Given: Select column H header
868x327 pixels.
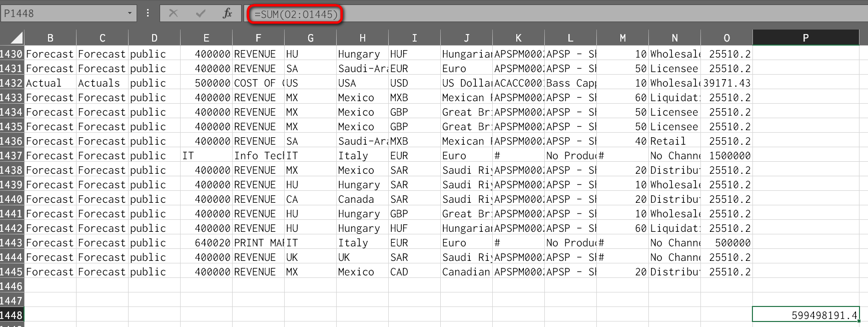Looking at the screenshot, I should 363,38.
